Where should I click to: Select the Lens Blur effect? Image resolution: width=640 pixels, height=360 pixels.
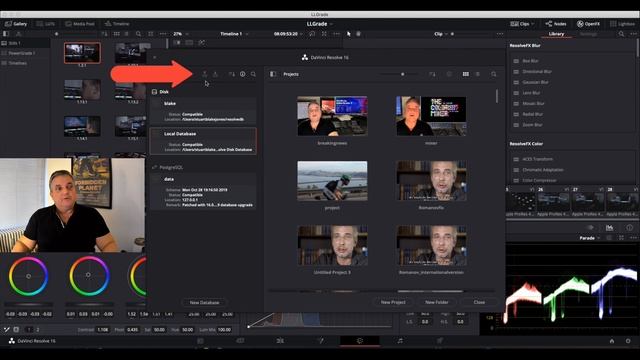coord(531,93)
